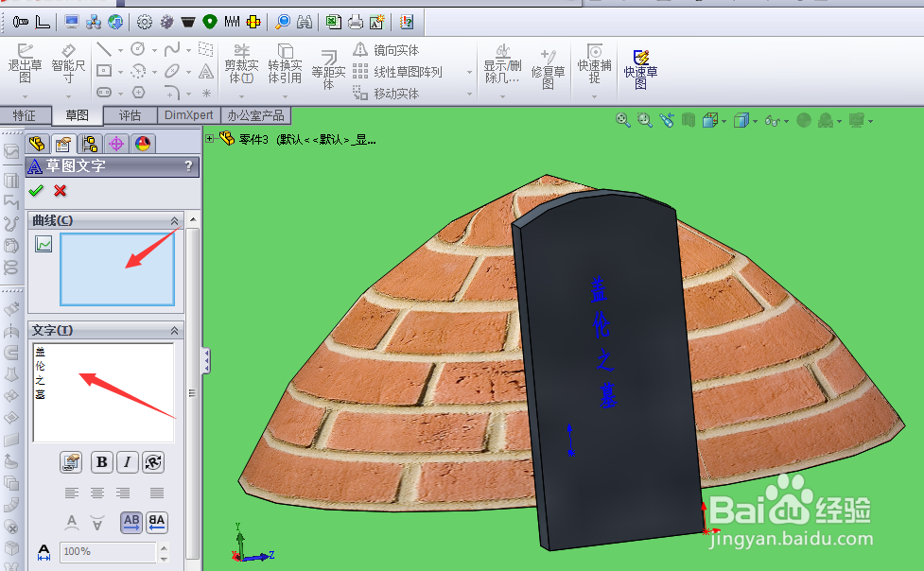The height and width of the screenshot is (571, 924).
Task: Select the Smart Dimension tool
Action: pos(66,66)
